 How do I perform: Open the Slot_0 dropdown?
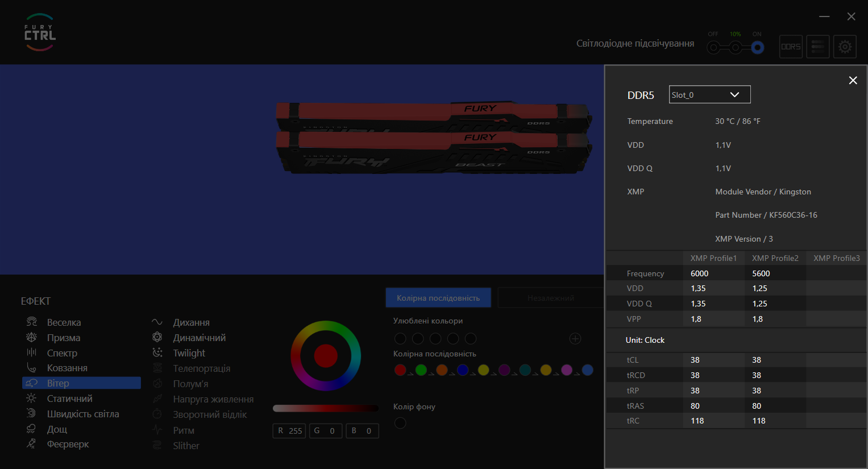(x=710, y=94)
